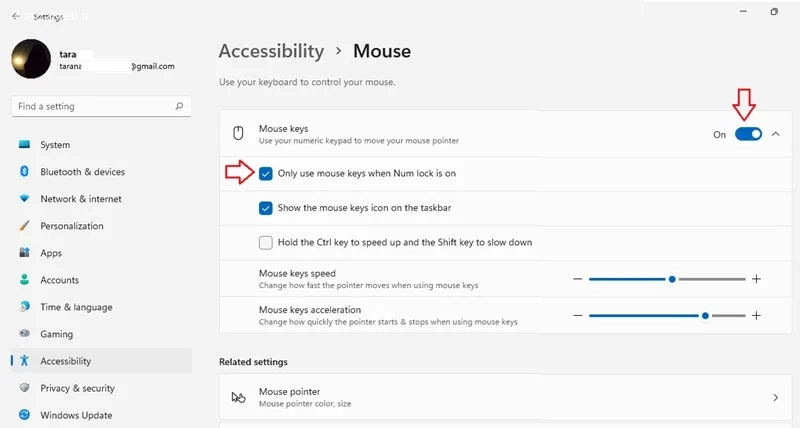Enable Hold the Ctrl key checkbox
This screenshot has width=800, height=428.
pos(266,242)
